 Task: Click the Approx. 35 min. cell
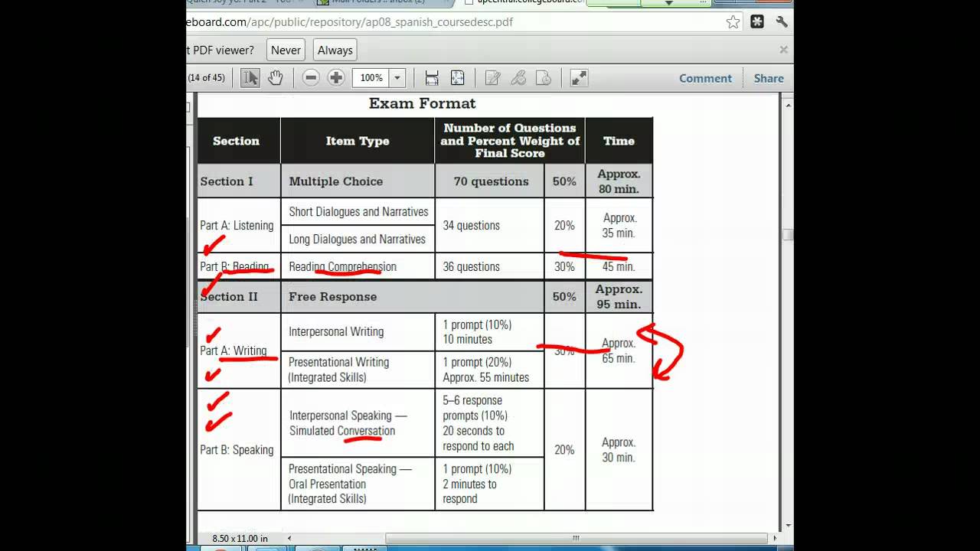(x=619, y=226)
